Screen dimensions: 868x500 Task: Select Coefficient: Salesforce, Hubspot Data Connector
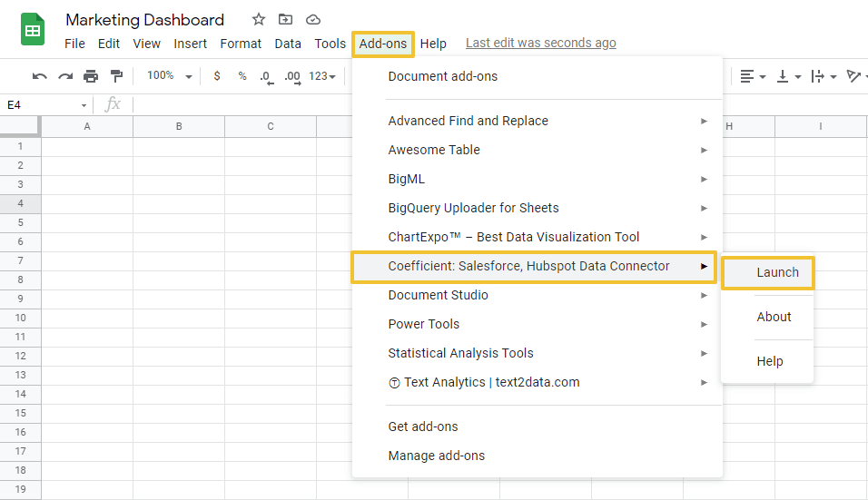(x=534, y=267)
